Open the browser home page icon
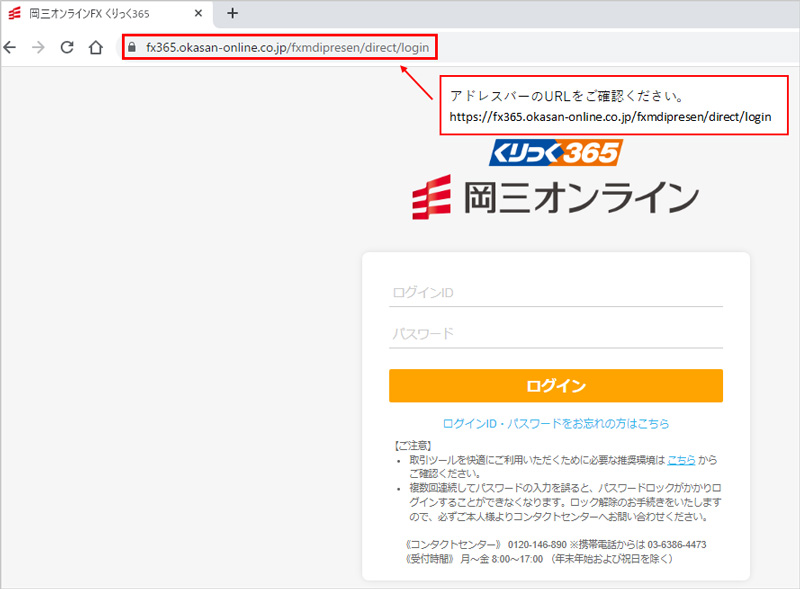The height and width of the screenshot is (589, 800). pyautogui.click(x=95, y=47)
